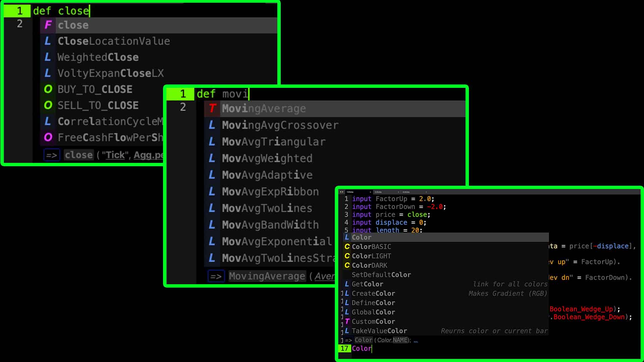Open the 'Tick' link in close signature hint
The image size is (644, 362).
[115, 155]
